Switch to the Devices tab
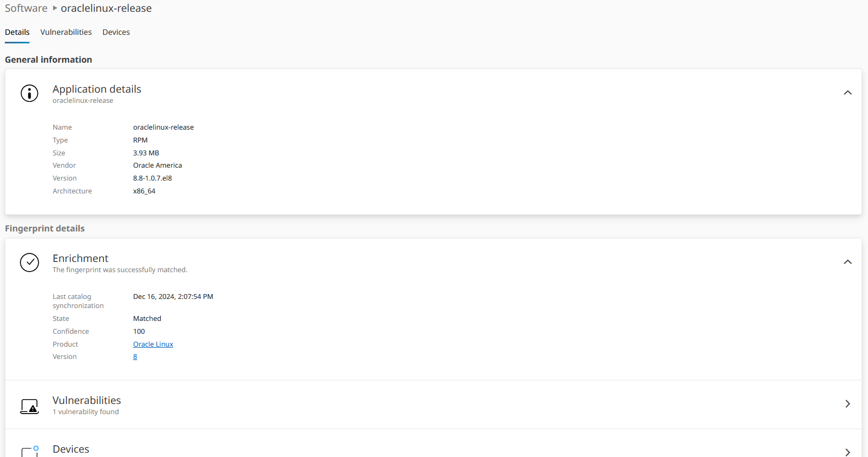Viewport: 868px width, 457px height. [x=116, y=32]
